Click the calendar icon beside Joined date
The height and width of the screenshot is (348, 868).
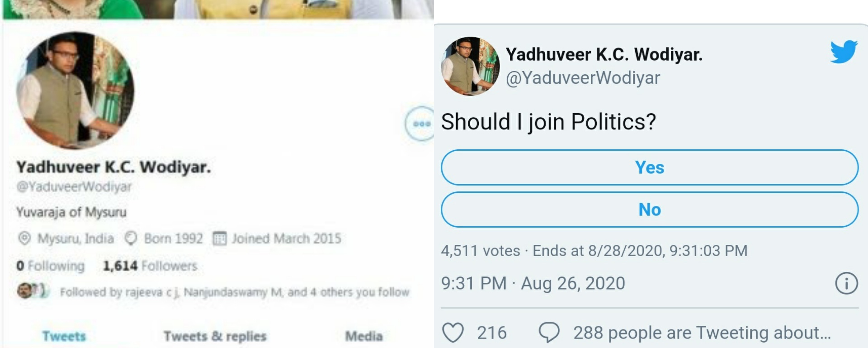click(x=219, y=238)
